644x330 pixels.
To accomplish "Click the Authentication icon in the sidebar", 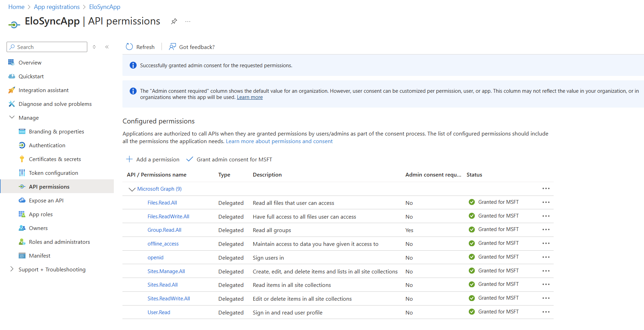I will tap(22, 145).
